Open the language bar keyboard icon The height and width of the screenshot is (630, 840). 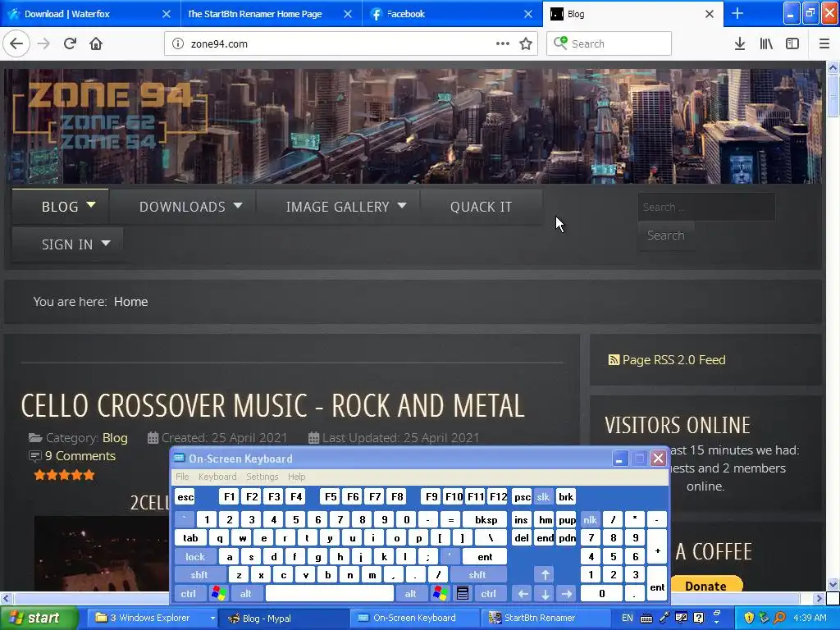point(646,619)
